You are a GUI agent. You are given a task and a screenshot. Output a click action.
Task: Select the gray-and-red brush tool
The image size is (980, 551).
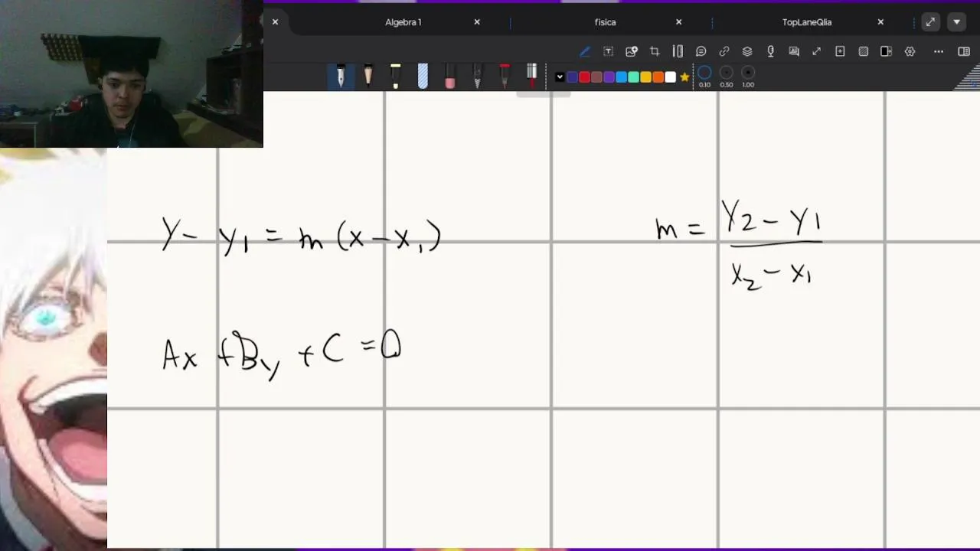click(x=532, y=76)
